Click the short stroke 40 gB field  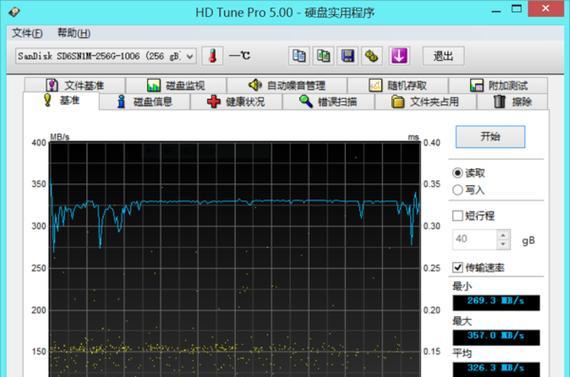474,239
